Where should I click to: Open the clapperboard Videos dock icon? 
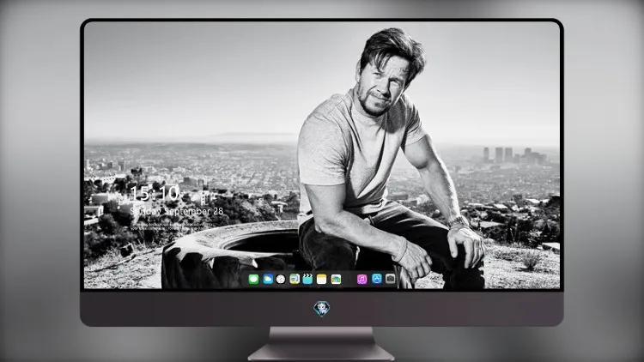(x=307, y=279)
